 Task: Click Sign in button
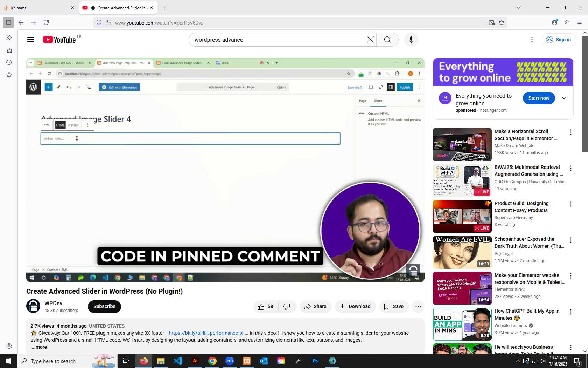click(x=559, y=40)
